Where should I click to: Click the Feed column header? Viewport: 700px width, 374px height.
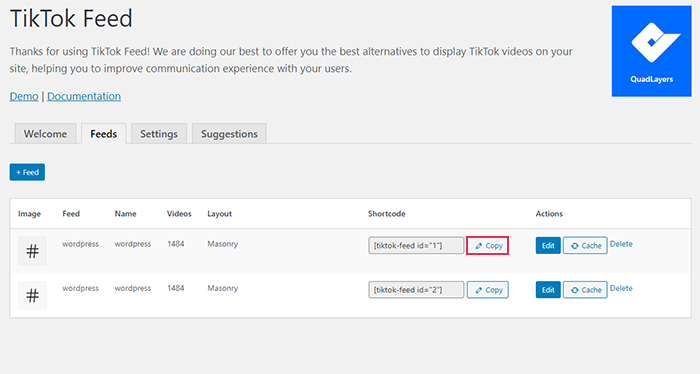(x=71, y=214)
